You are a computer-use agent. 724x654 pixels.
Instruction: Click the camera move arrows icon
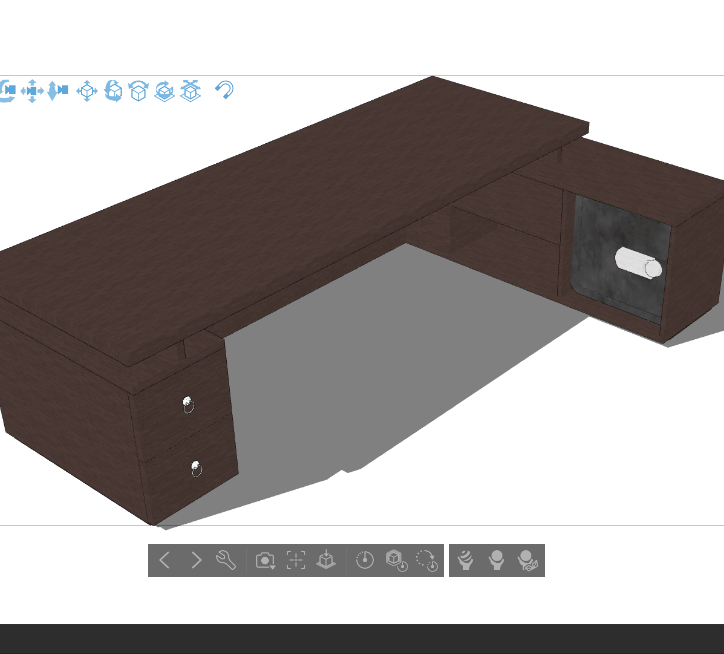pos(32,91)
